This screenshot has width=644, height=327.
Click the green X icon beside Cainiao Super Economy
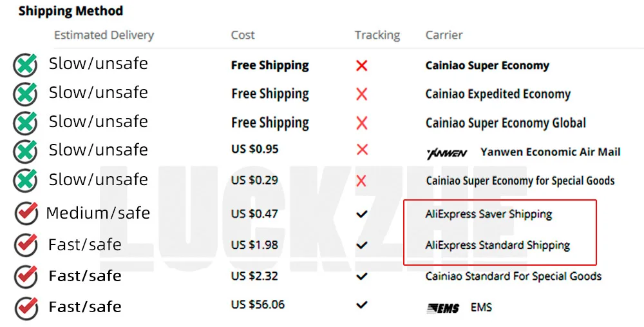tap(25, 65)
